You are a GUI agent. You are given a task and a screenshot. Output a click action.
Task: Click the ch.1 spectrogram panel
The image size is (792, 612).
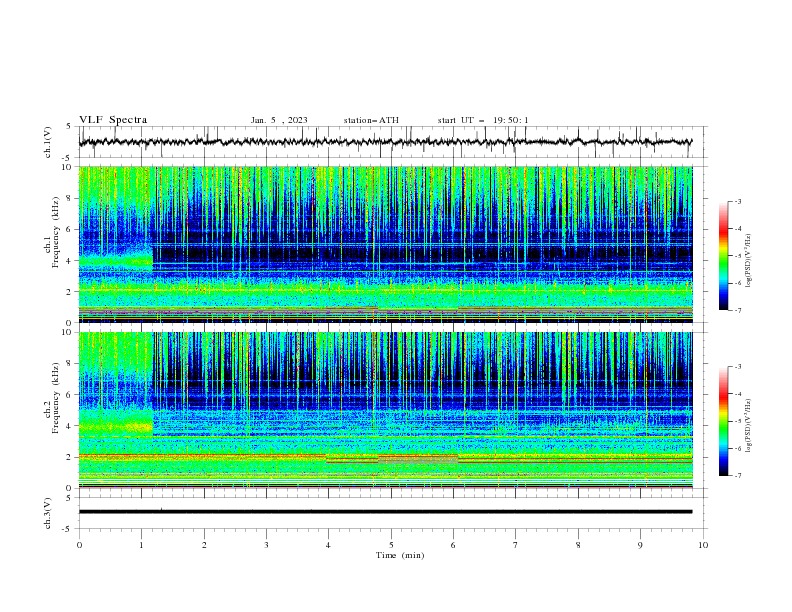pyautogui.click(x=386, y=244)
